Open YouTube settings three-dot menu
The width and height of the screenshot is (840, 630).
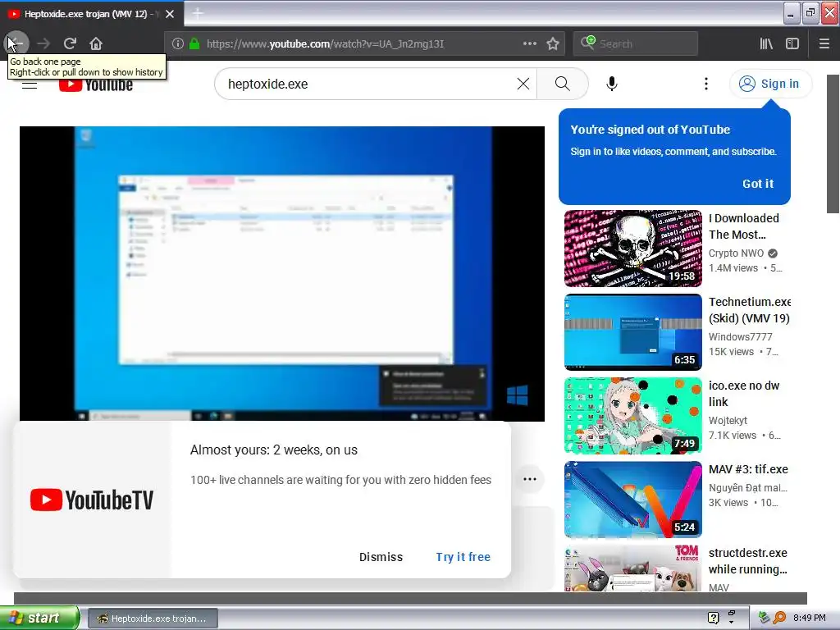point(706,84)
